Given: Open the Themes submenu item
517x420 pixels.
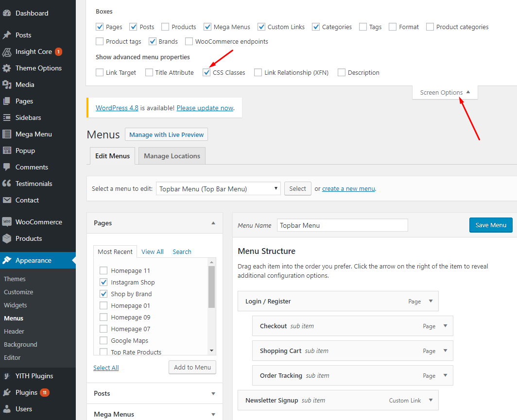Looking at the screenshot, I should 15,279.
